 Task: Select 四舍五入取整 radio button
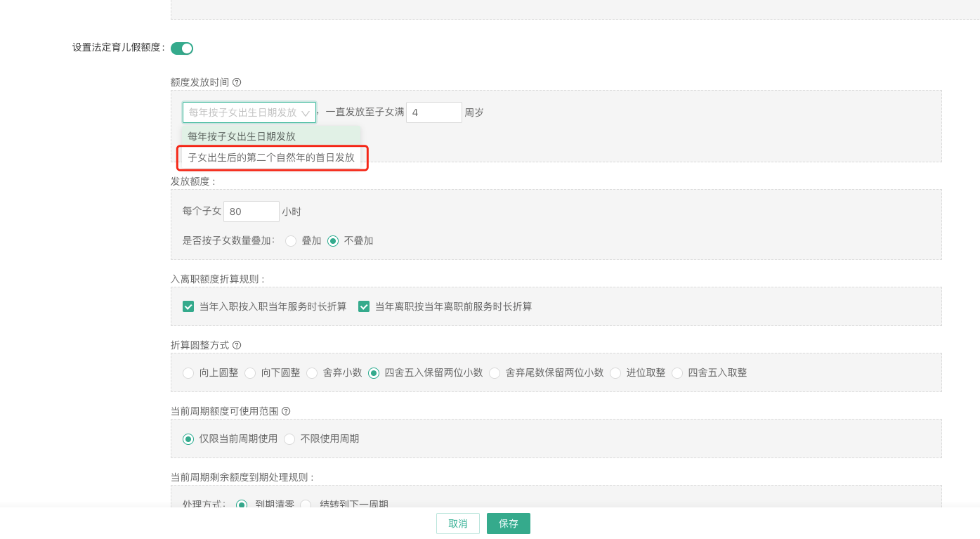click(677, 373)
